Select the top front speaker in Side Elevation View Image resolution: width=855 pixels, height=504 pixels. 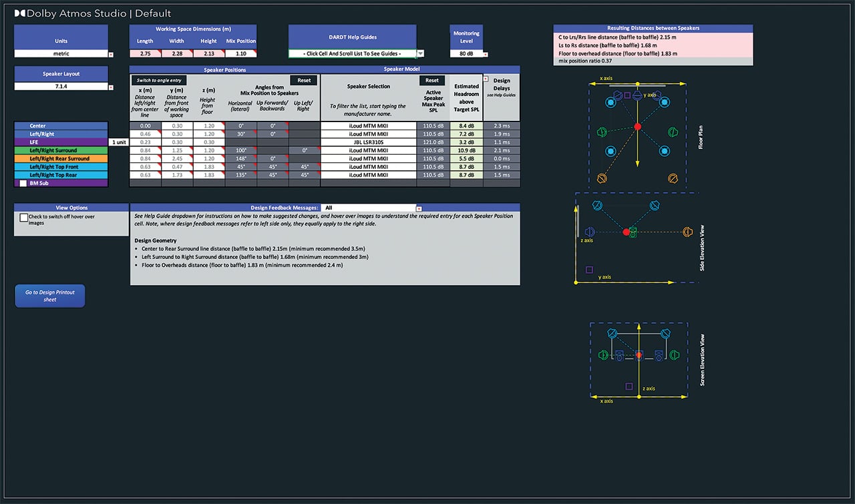click(x=597, y=205)
